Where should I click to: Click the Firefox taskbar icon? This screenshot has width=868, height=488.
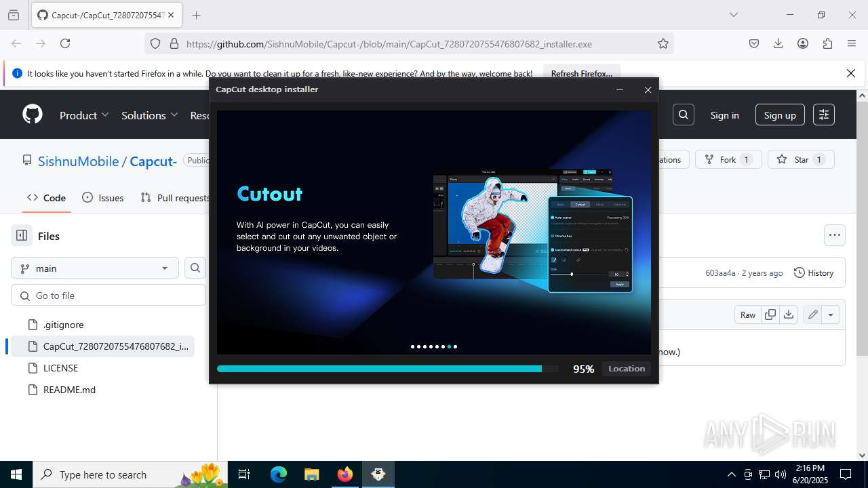tap(345, 474)
